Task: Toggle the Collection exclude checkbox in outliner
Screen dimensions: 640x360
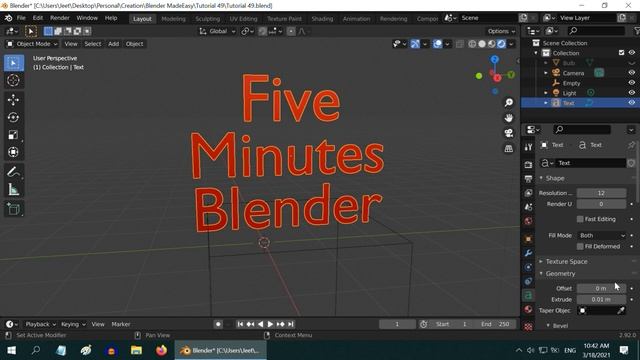Action: [x=621, y=53]
